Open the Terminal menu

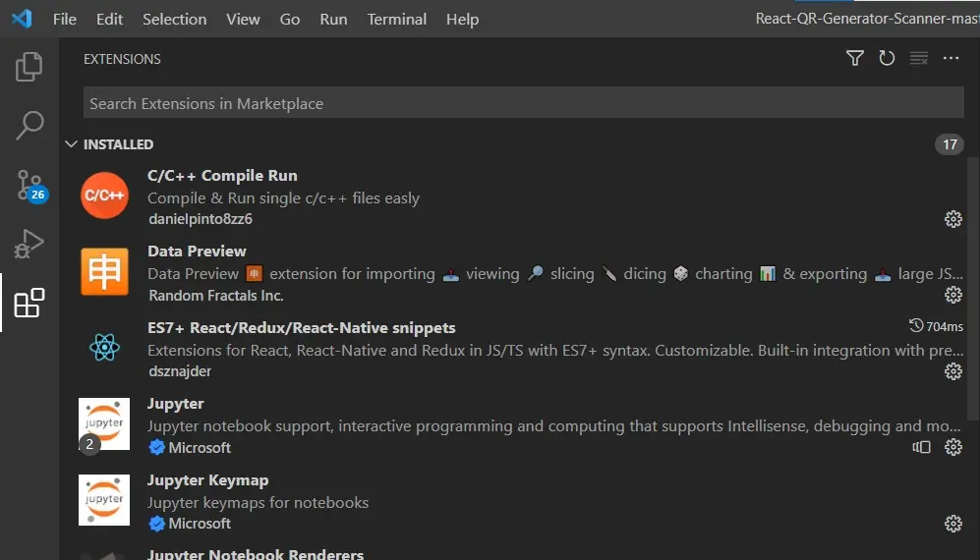[x=397, y=20]
